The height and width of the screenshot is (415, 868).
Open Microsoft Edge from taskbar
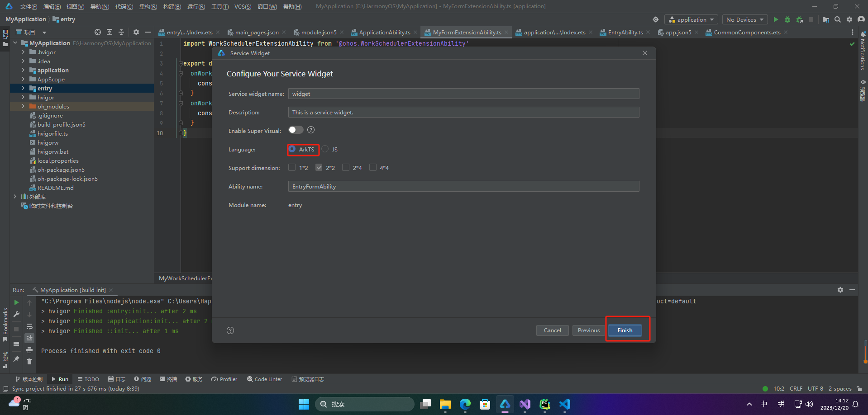[x=465, y=404]
